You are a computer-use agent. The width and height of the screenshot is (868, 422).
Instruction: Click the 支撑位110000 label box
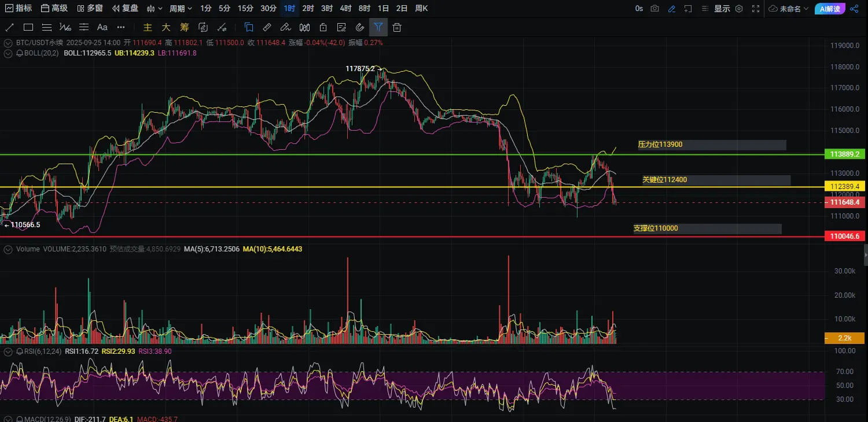(x=707, y=229)
